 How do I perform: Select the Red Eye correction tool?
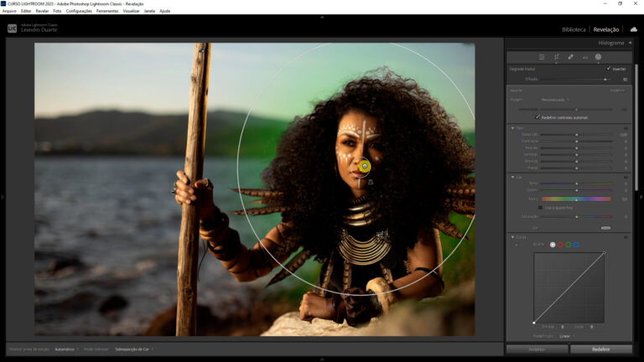pyautogui.click(x=584, y=57)
